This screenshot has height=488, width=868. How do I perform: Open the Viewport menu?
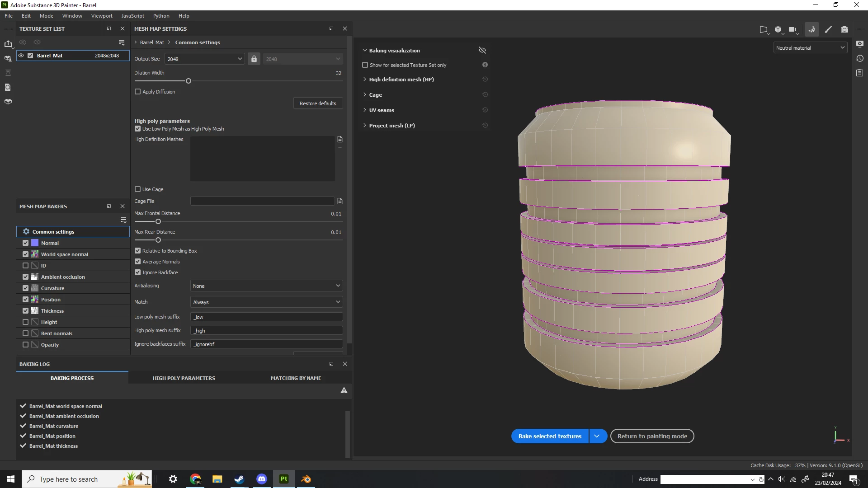click(102, 16)
